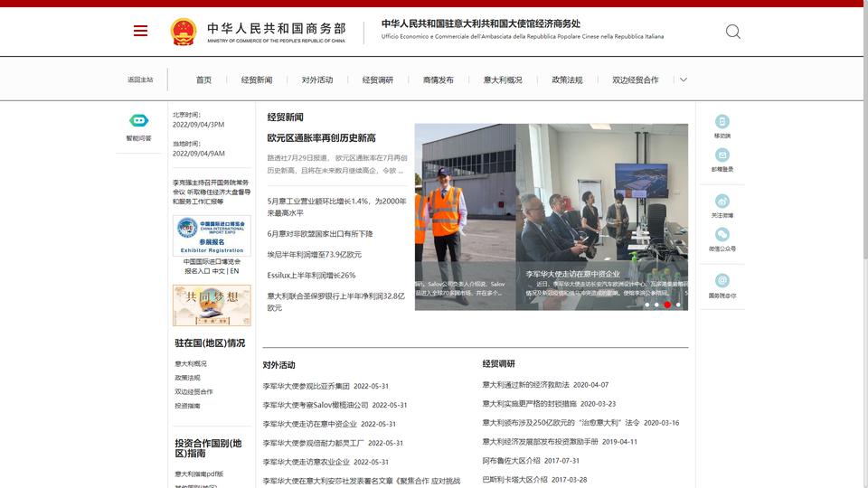This screenshot has width=868, height=488.
Task: Select the second carousel dot
Action: 656,305
